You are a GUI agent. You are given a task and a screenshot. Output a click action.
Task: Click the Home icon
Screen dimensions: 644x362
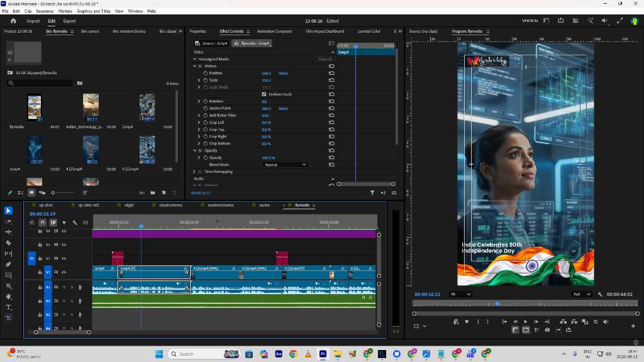coord(13,21)
